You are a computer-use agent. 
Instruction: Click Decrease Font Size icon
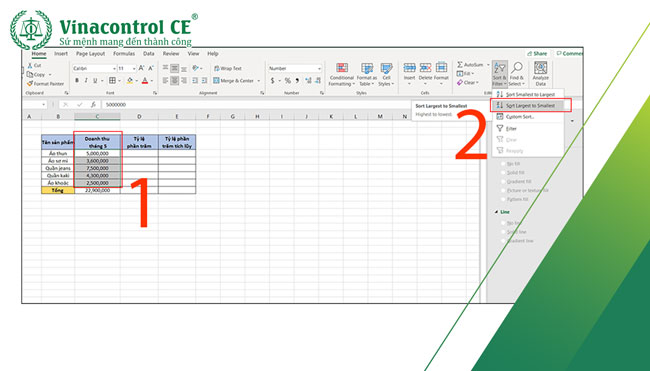150,68
